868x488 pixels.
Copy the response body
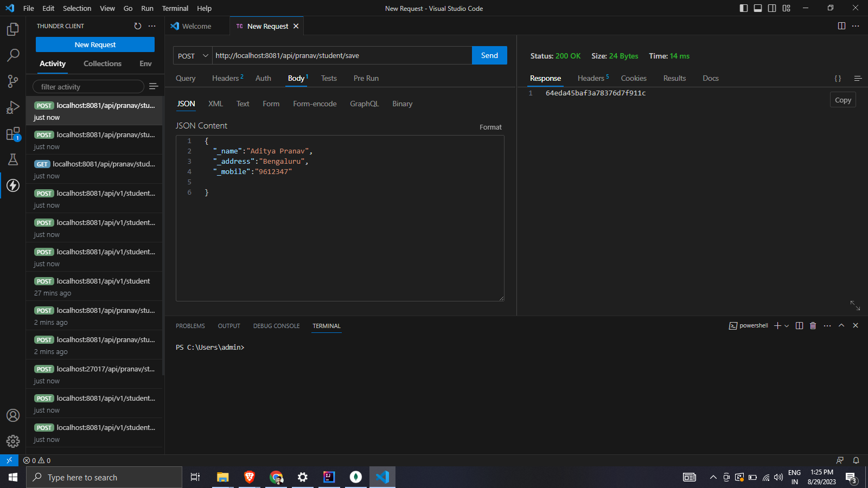click(x=842, y=99)
